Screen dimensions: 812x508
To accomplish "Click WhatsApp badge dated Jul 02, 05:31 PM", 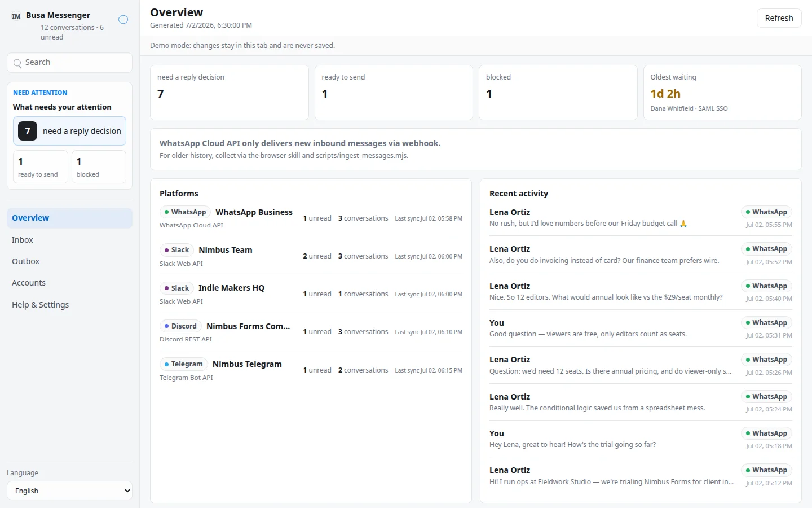I will (766, 323).
